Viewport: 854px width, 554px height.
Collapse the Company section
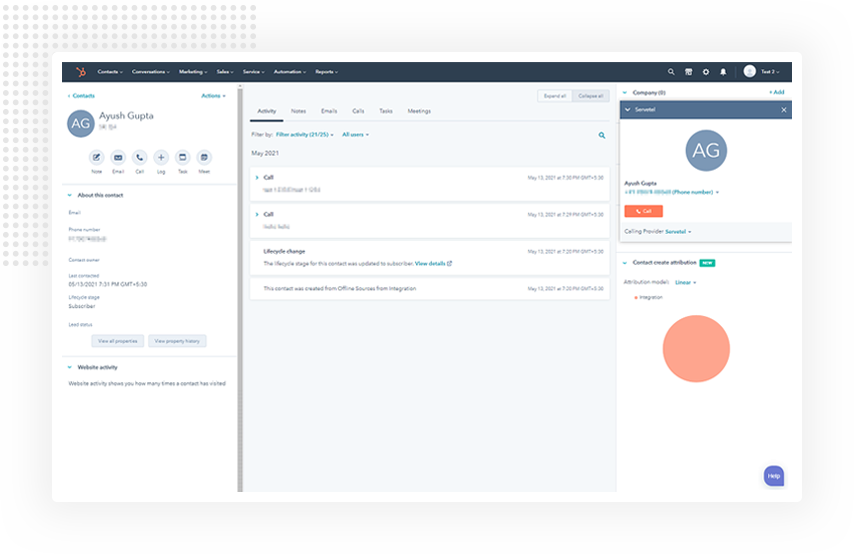pos(625,93)
